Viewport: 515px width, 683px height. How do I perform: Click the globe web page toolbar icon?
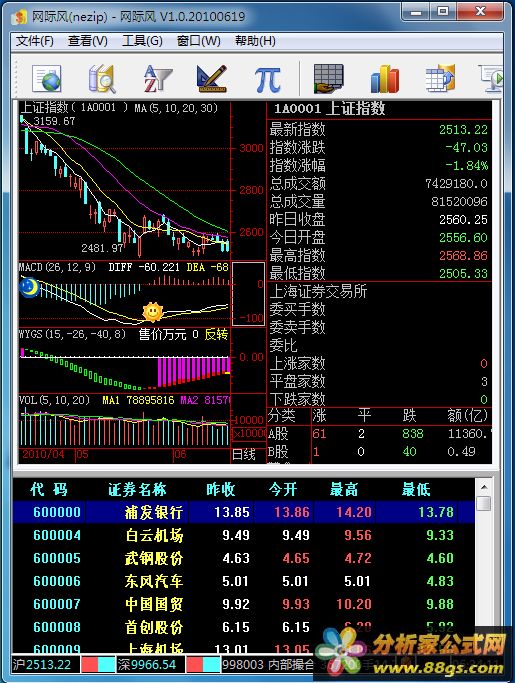46,79
